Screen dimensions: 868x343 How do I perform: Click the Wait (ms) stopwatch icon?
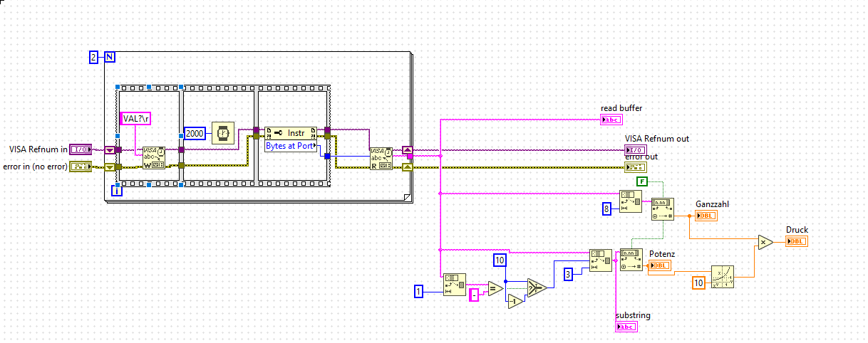(x=223, y=133)
